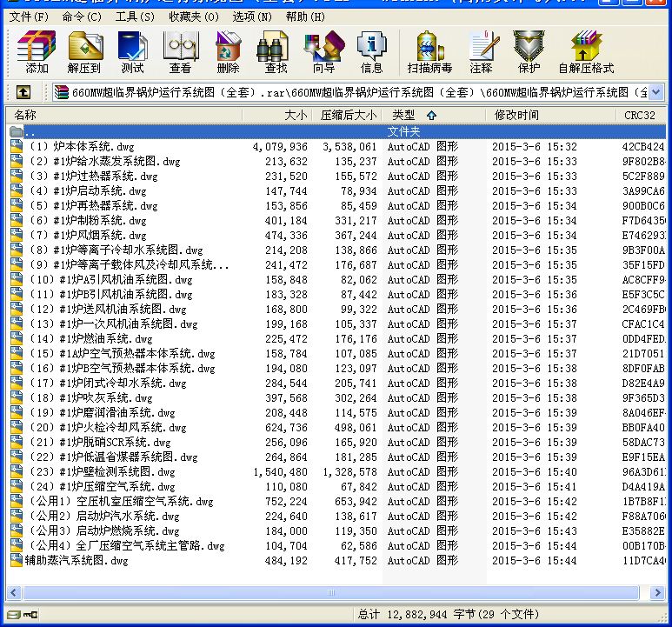This screenshot has height=627, width=672.
Task: Run 扫描病毒 (Virus Scan) icon
Action: tap(429, 46)
